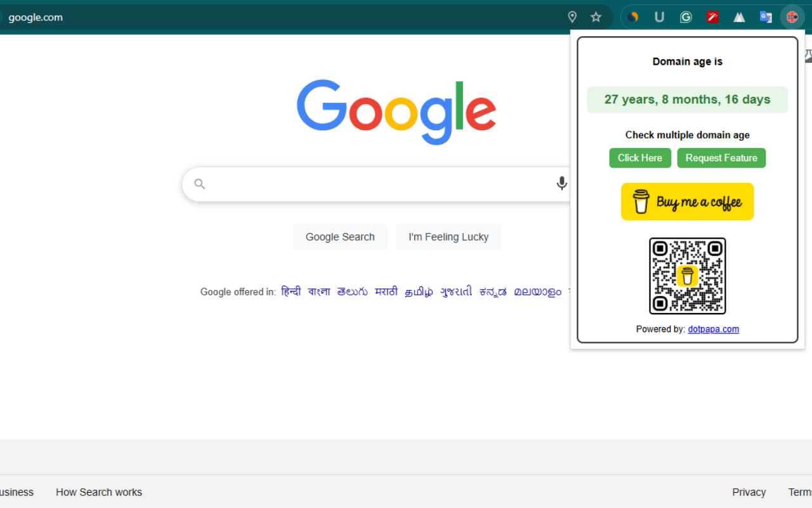Viewport: 812px width, 508px height.
Task: Switch Google to Telugu (తెలుగు)
Action: click(x=352, y=291)
